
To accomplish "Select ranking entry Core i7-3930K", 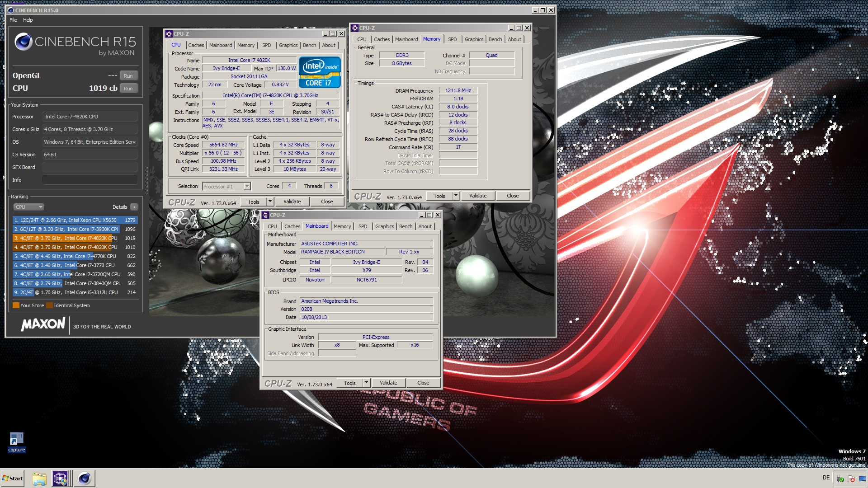I will (x=75, y=229).
